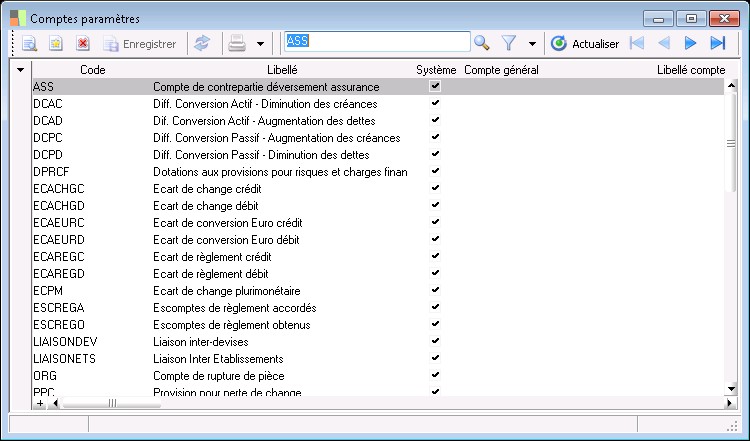This screenshot has width=750, height=441.
Task: Go to last record arrow
Action: point(717,43)
